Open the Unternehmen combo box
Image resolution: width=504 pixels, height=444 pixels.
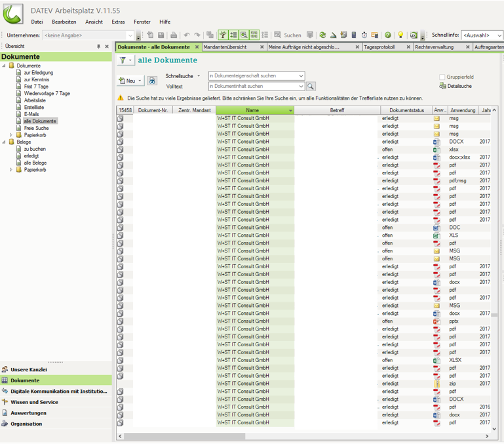(88, 35)
